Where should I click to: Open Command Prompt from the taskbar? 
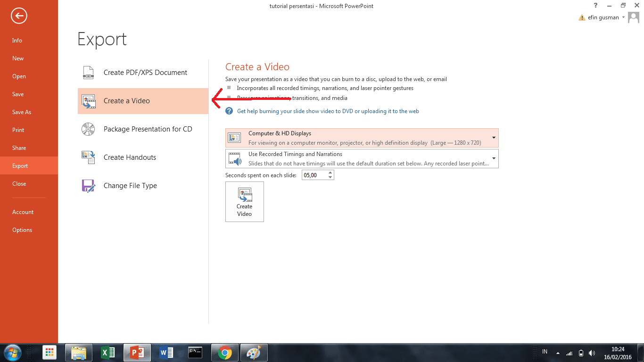click(196, 353)
